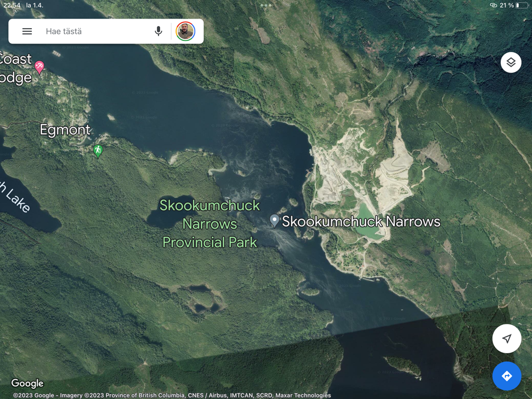Open the map layers button

pos(511,63)
